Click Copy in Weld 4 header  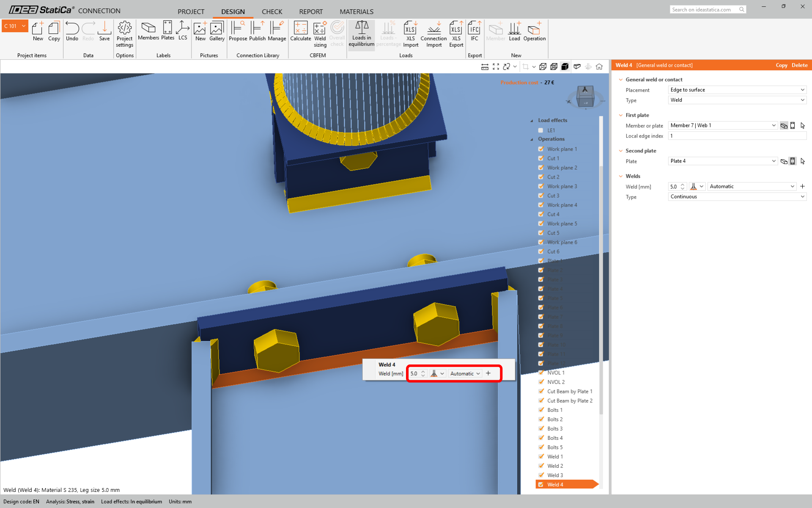tap(781, 65)
